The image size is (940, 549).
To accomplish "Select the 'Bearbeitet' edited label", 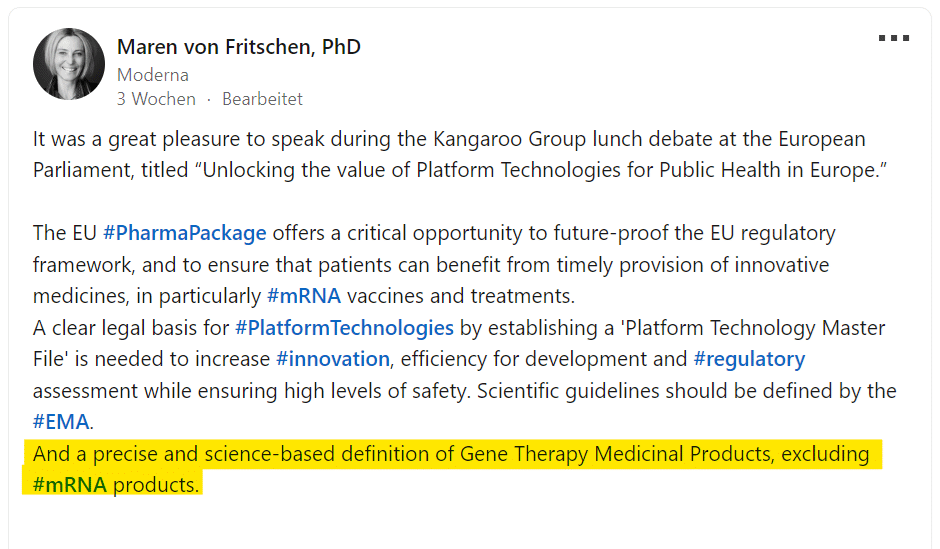I will coord(262,99).
